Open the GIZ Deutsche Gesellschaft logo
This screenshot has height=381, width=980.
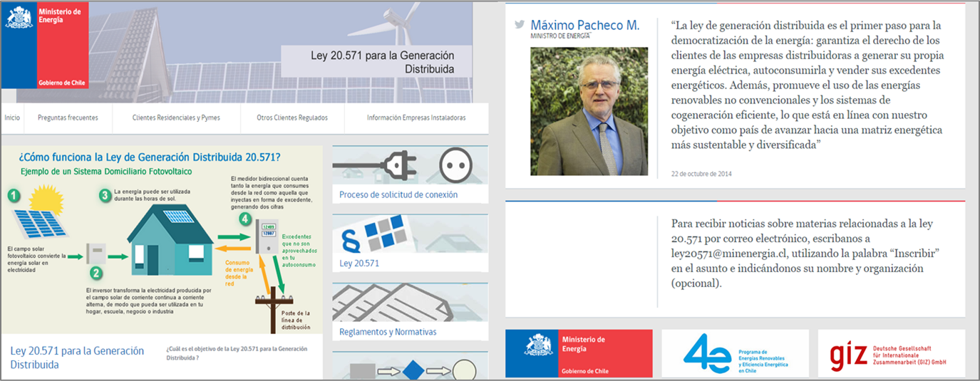tap(891, 353)
